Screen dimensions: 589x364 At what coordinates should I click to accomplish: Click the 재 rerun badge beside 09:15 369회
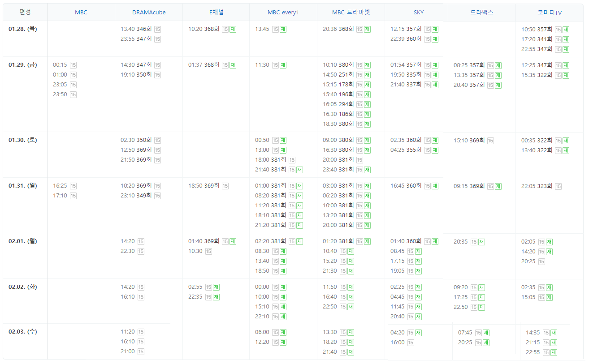pos(498,186)
